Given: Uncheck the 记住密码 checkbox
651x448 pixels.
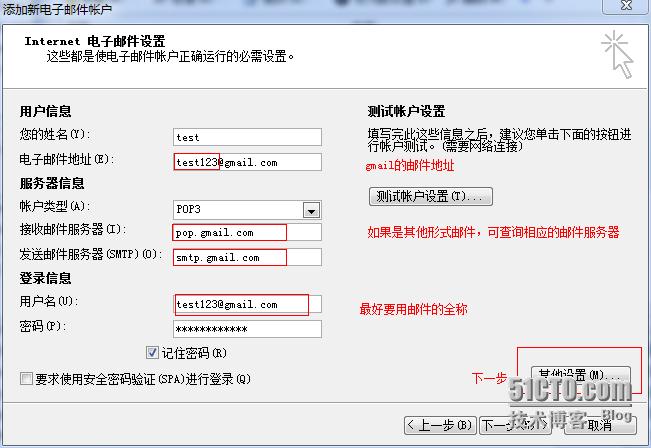Looking at the screenshot, I should [x=152, y=353].
